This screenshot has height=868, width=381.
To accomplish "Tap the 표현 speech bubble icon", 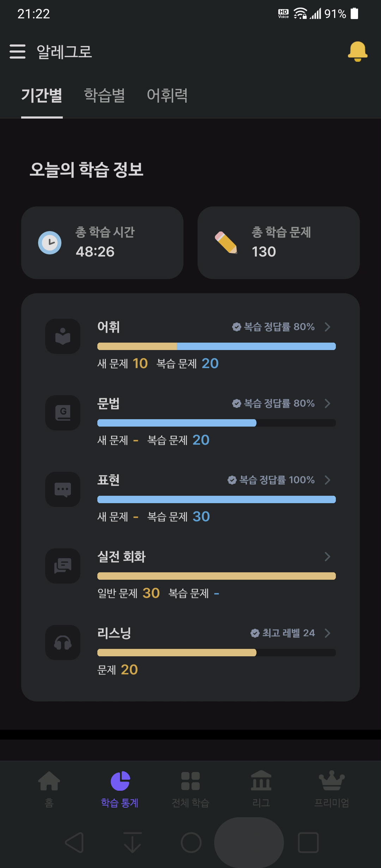I will [x=63, y=489].
